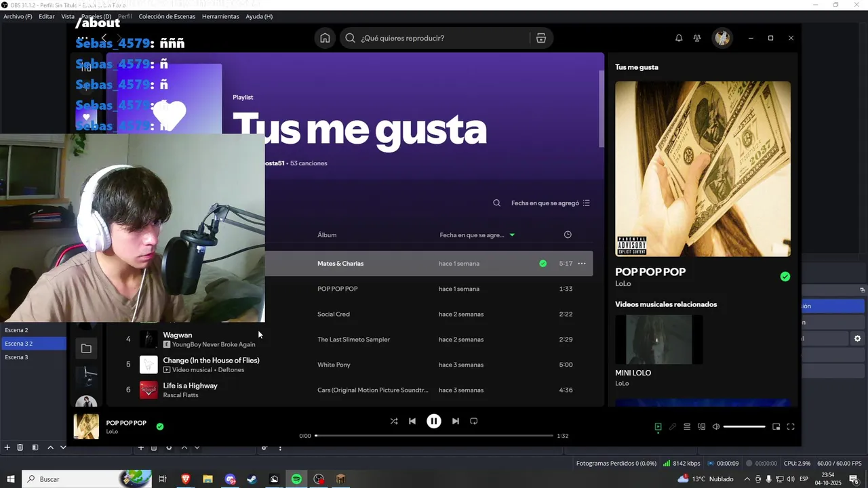Open Connect to a device icon
The width and height of the screenshot is (868, 488).
pyautogui.click(x=702, y=426)
